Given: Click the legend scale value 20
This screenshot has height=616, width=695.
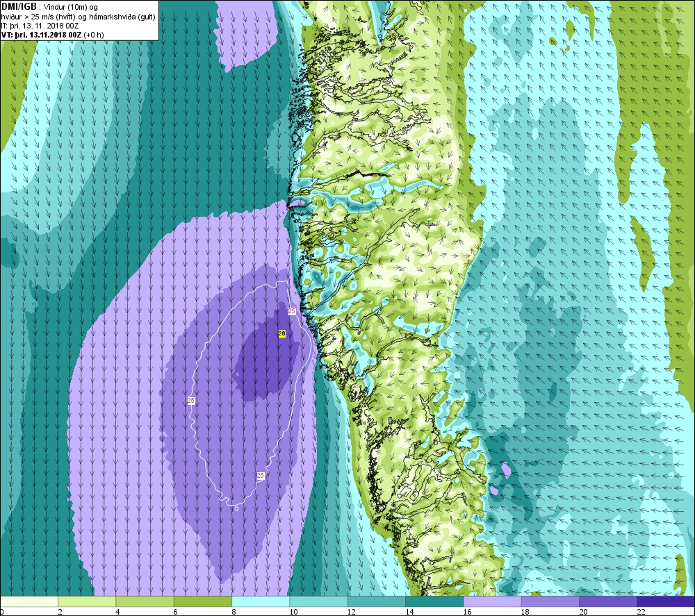Looking at the screenshot, I should pyautogui.click(x=583, y=612).
